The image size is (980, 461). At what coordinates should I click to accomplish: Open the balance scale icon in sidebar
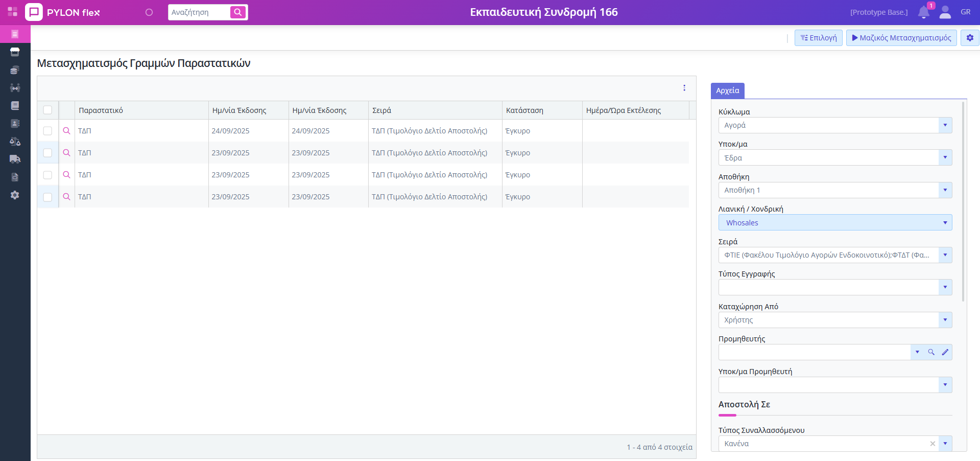coord(15,142)
